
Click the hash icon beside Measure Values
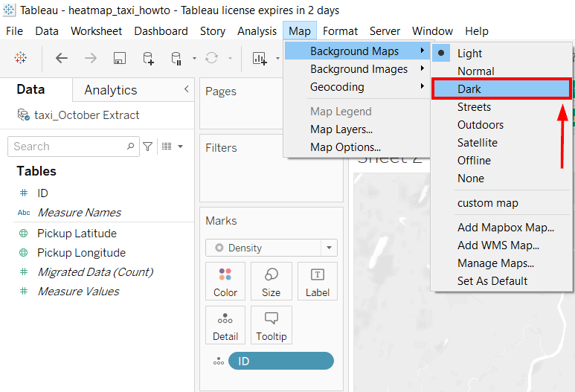(24, 291)
